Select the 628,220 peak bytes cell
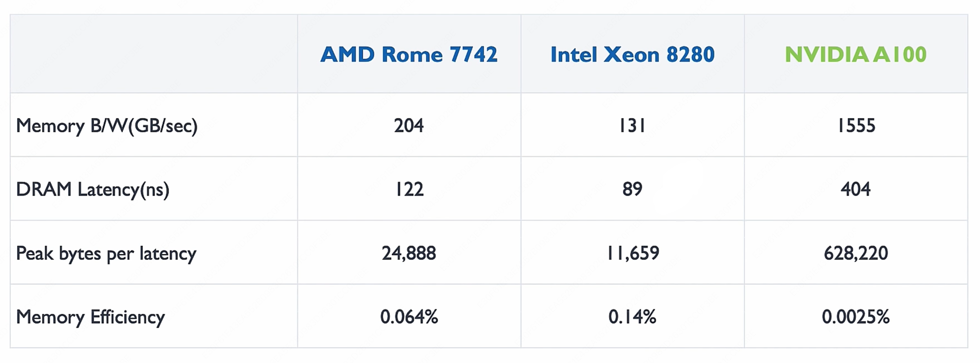 (x=856, y=253)
